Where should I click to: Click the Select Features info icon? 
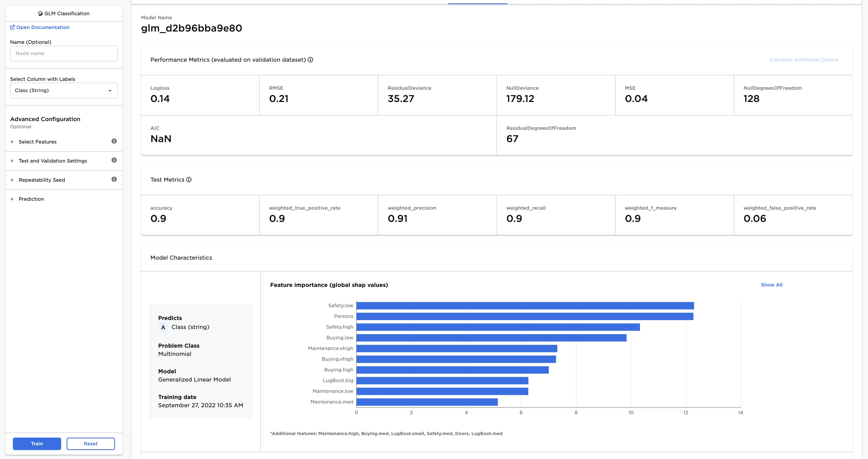click(114, 141)
